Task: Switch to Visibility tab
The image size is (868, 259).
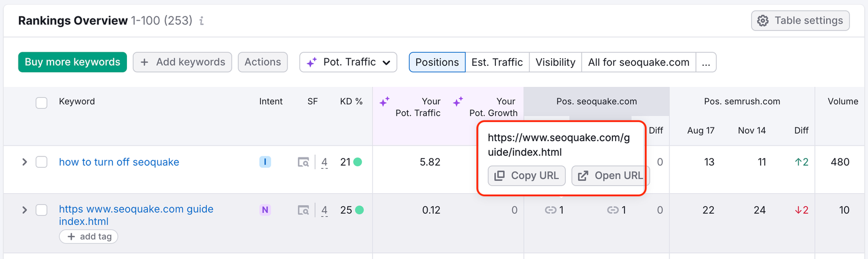Action: 556,62
